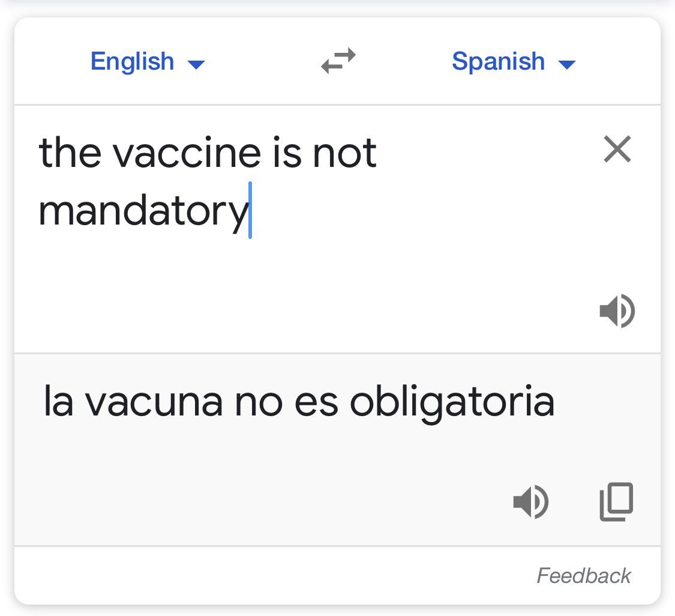Swap English and Spanish languages
This screenshot has width=675, height=616.
(x=338, y=61)
